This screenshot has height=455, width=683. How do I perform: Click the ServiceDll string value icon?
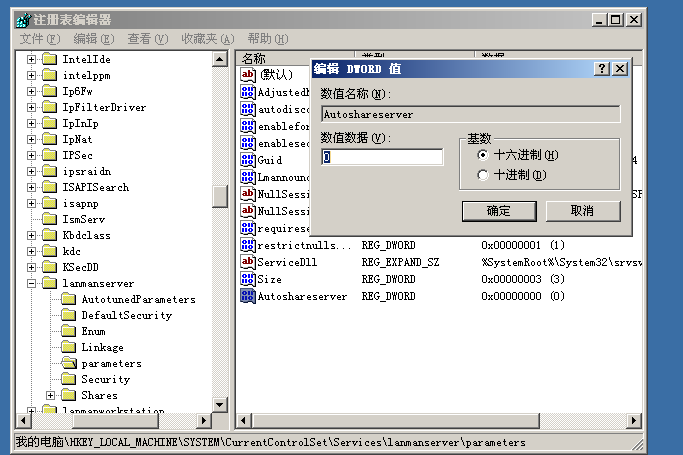click(x=247, y=262)
